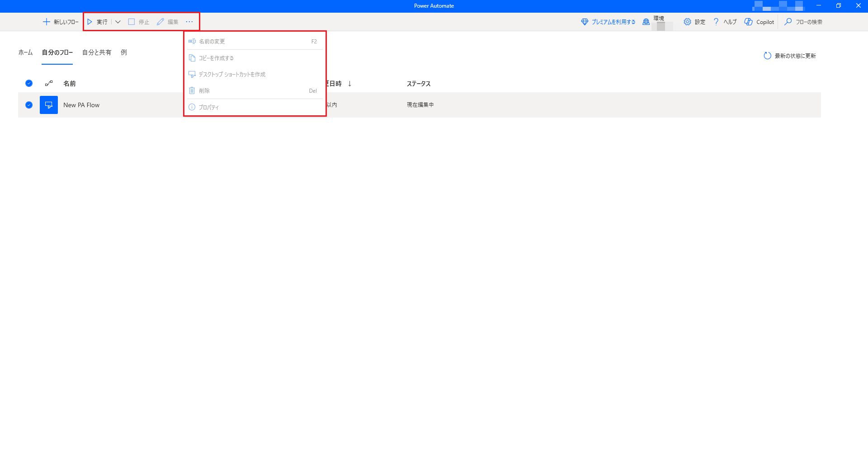Expand the 実行 dropdown chevron
Viewport: 868px width, 469px height.
tap(118, 22)
